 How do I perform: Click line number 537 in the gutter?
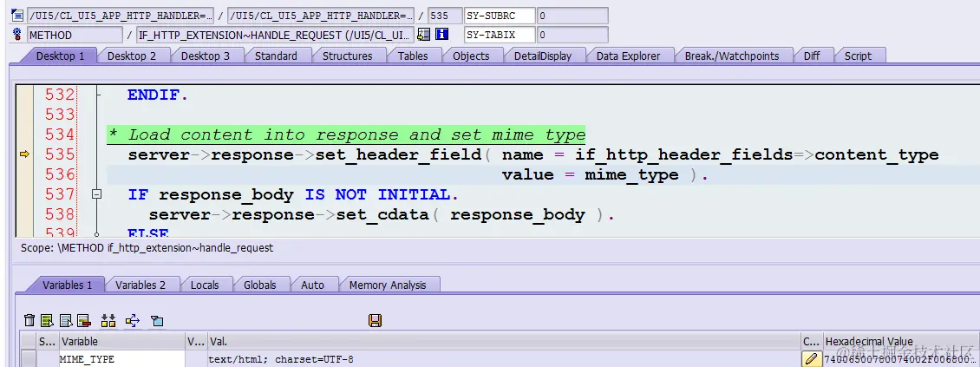[x=59, y=194]
